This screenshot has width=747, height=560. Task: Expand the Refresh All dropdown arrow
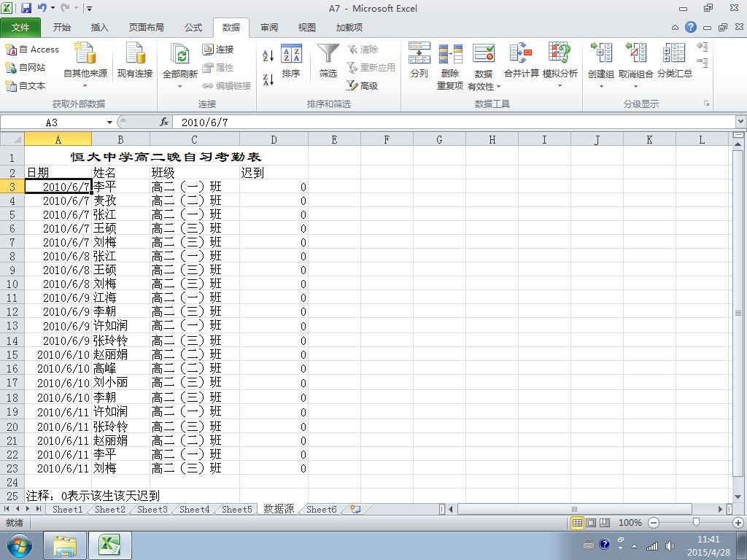(x=180, y=87)
